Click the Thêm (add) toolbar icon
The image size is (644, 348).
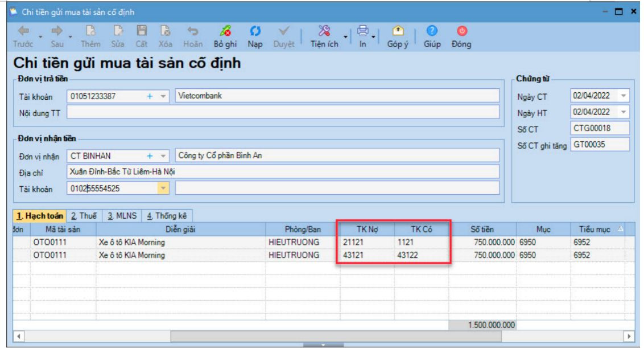pos(90,31)
